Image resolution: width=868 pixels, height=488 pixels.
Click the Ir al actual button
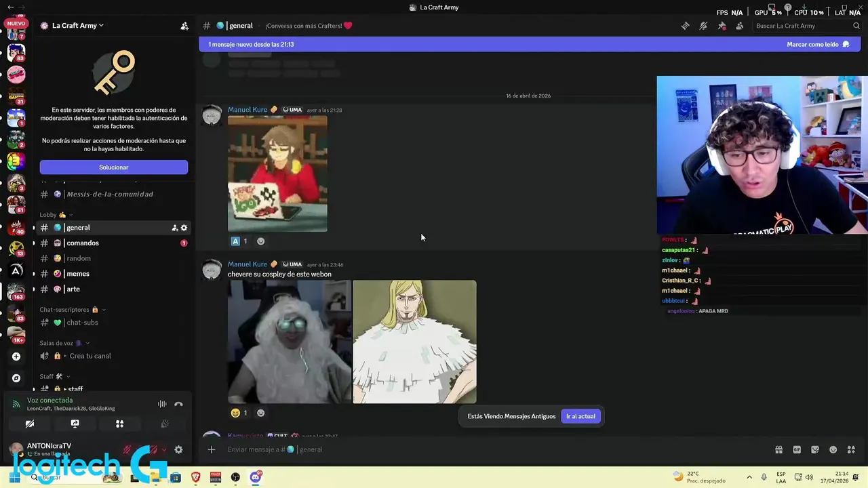tap(580, 416)
